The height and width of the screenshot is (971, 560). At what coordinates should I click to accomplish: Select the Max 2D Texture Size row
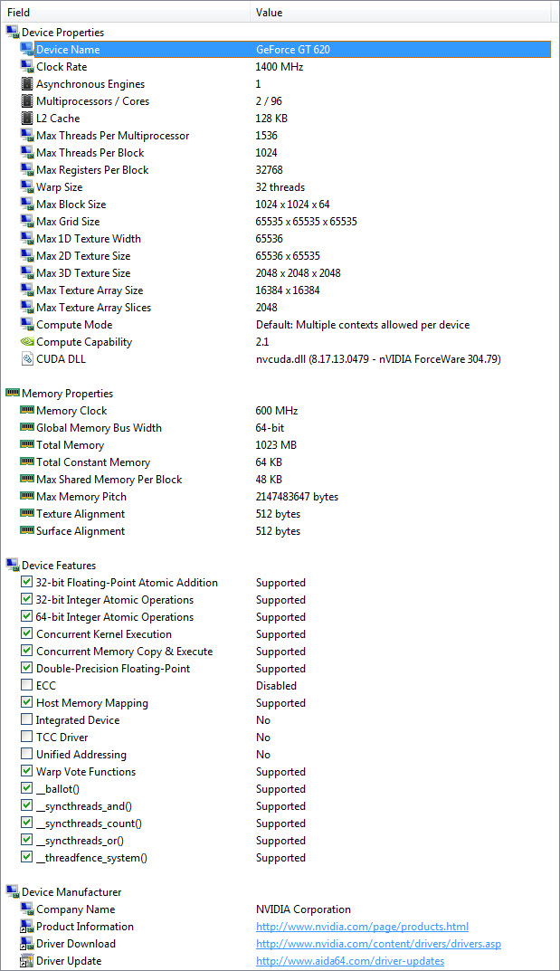pyautogui.click(x=277, y=256)
